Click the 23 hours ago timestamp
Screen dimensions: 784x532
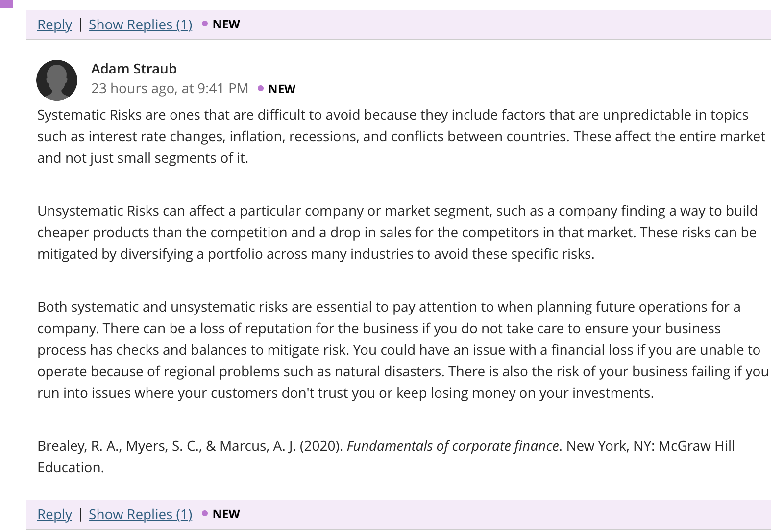(x=170, y=88)
